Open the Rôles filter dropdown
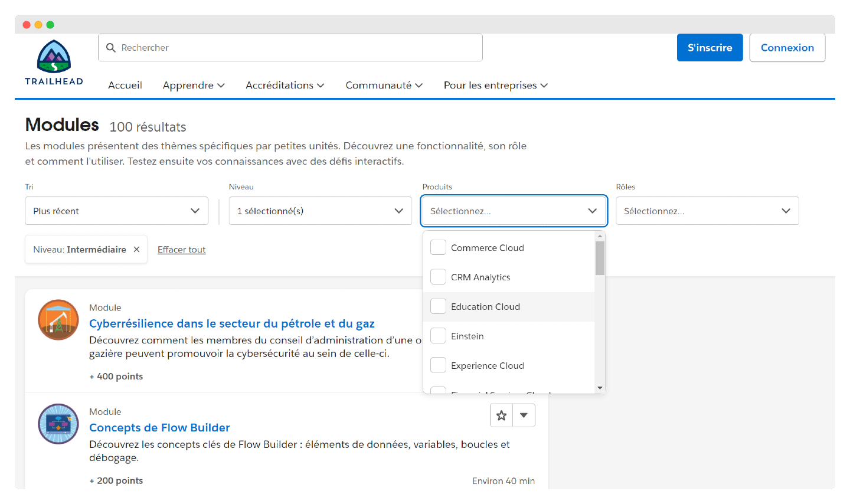Image resolution: width=850 pixels, height=504 pixels. point(707,211)
